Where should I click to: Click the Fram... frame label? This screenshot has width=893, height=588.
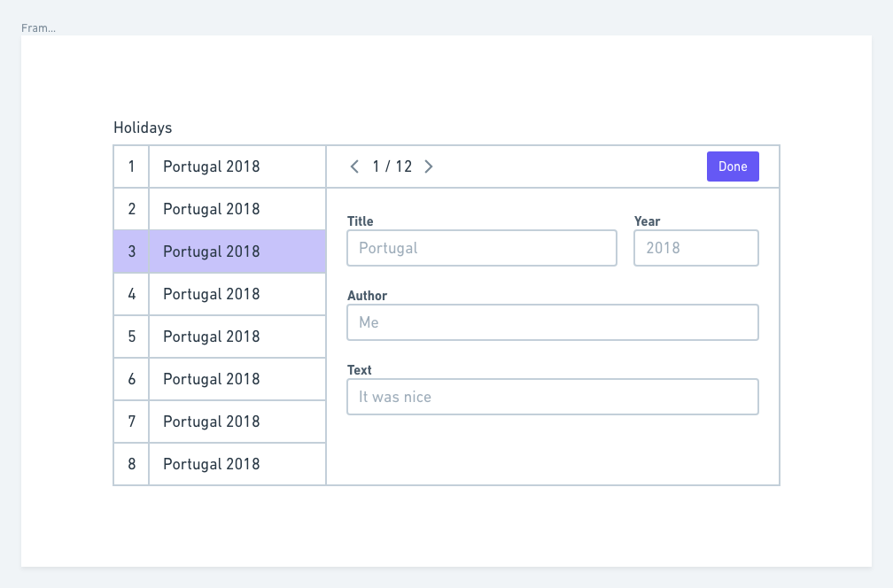[37, 27]
